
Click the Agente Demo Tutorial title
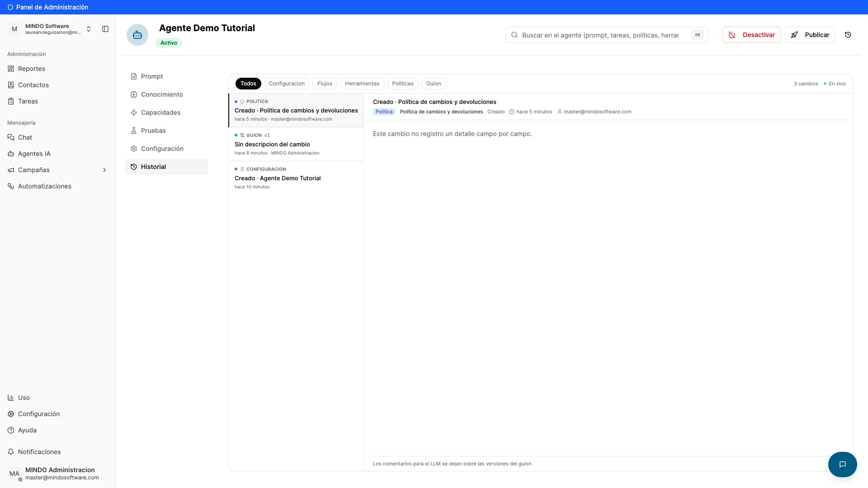pos(207,28)
